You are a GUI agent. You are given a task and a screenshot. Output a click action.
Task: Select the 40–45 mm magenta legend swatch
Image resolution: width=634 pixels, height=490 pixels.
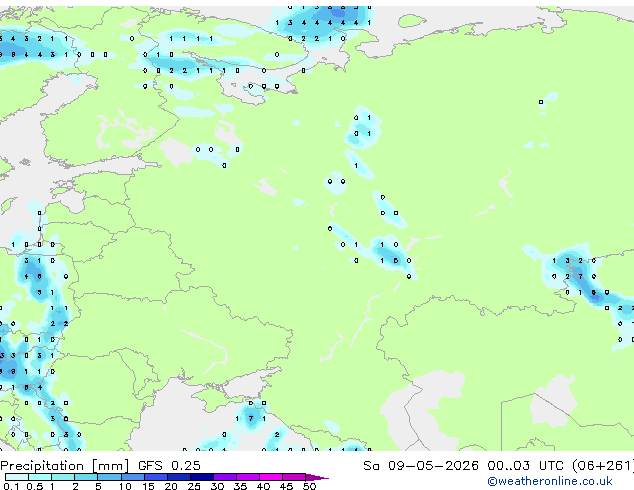point(271,477)
